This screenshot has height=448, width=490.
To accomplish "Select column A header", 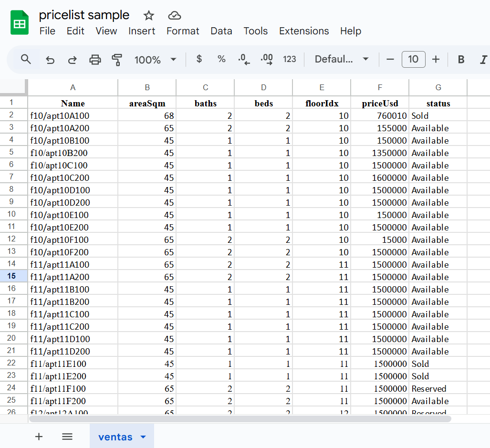I will (x=73, y=87).
